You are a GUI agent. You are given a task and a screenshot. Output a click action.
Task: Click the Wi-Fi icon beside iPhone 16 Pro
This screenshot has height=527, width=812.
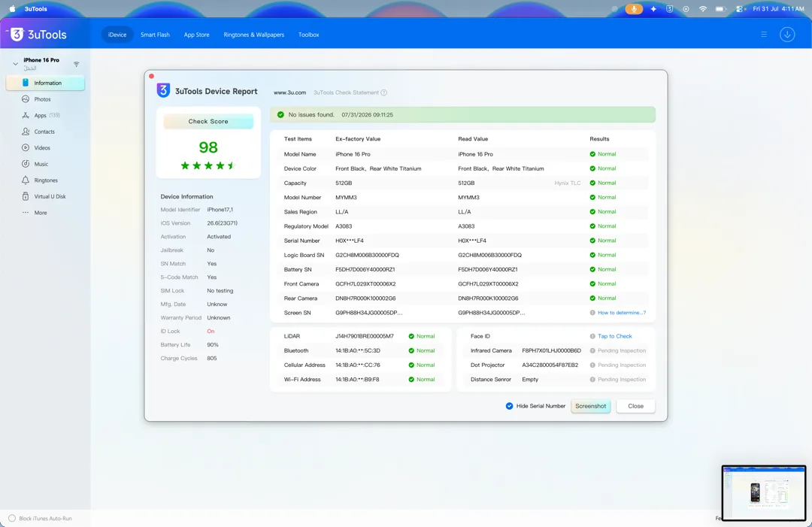pyautogui.click(x=76, y=64)
